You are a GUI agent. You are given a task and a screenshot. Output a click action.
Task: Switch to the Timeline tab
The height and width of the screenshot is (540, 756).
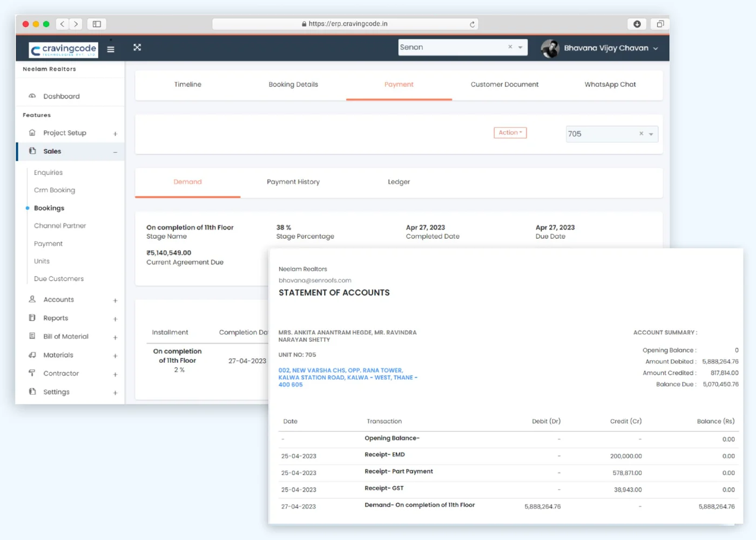point(188,84)
